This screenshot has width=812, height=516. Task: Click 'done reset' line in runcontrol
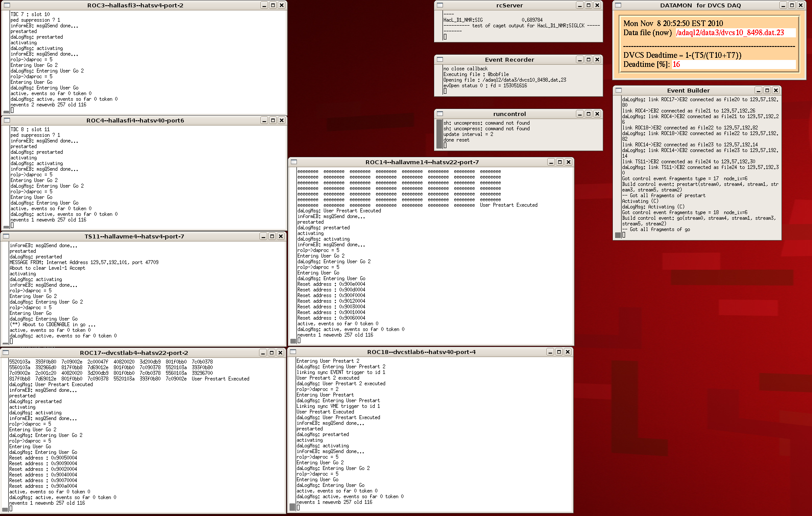456,140
